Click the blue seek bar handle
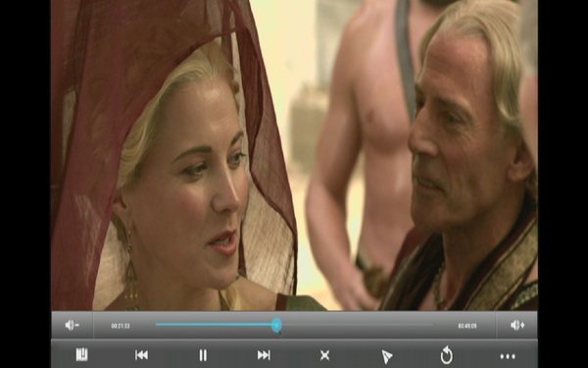The image size is (588, 368). click(x=276, y=325)
